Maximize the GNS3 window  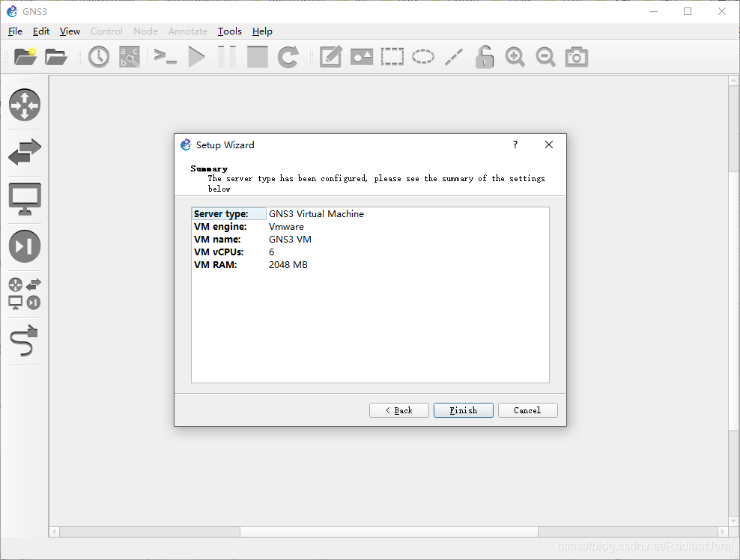(x=688, y=11)
